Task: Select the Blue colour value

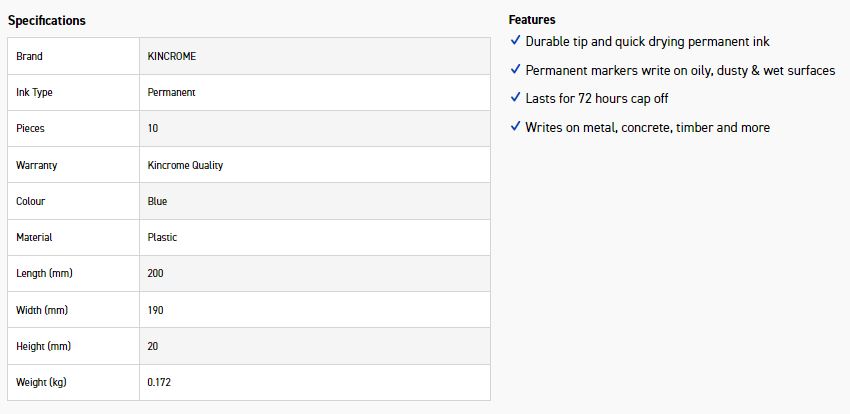Action: tap(157, 201)
